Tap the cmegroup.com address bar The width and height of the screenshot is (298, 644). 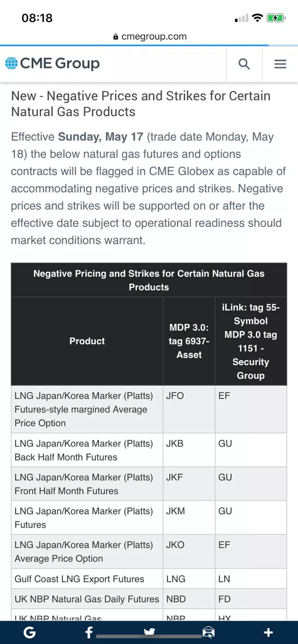click(x=149, y=36)
